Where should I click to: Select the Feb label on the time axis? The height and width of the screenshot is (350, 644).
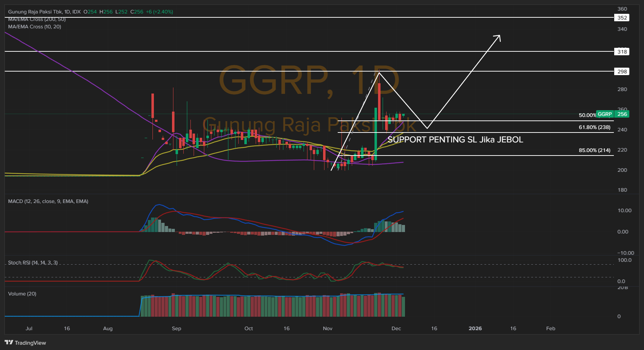[551, 328]
